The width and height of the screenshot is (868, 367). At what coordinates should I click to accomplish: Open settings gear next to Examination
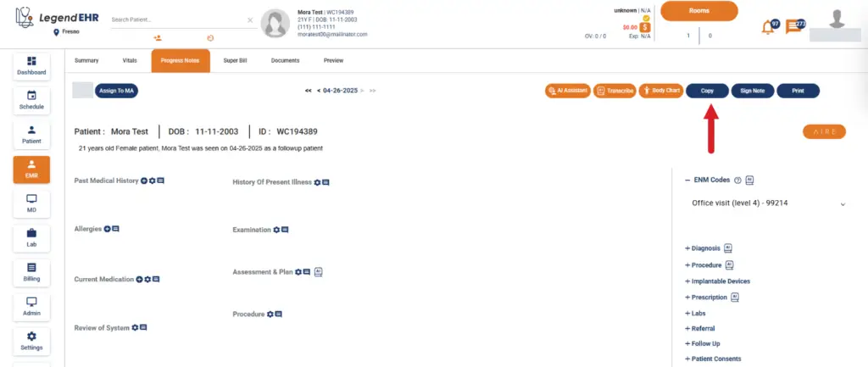[x=277, y=230]
